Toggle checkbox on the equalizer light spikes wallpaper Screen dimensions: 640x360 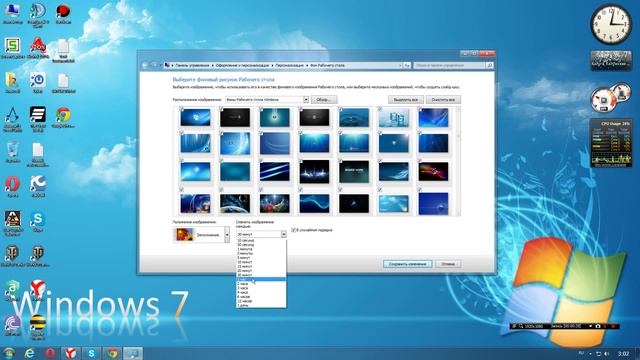[301, 161]
